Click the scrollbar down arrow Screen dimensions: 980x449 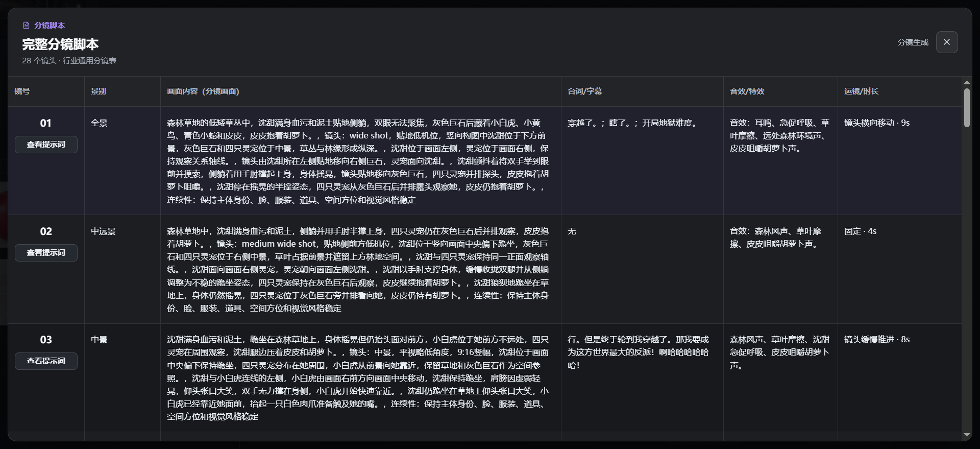point(967,435)
